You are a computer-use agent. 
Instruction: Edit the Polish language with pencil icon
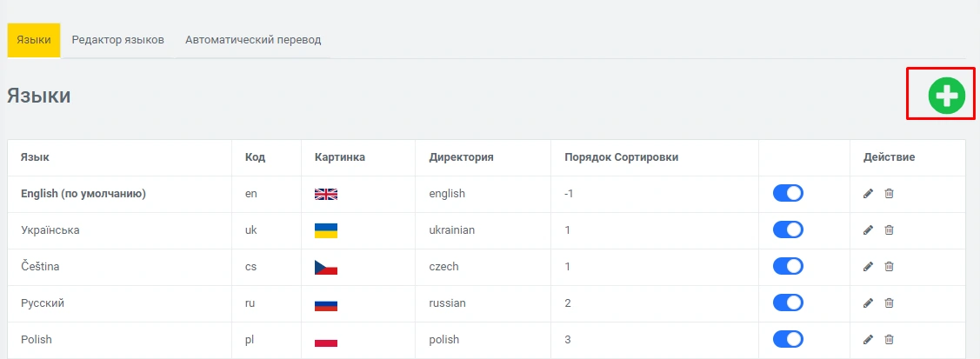click(868, 340)
